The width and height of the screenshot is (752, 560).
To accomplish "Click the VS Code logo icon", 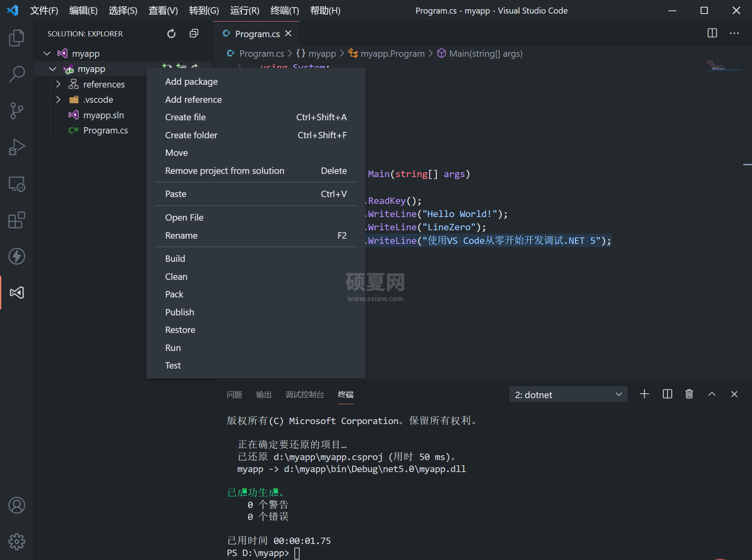I will pos(13,10).
